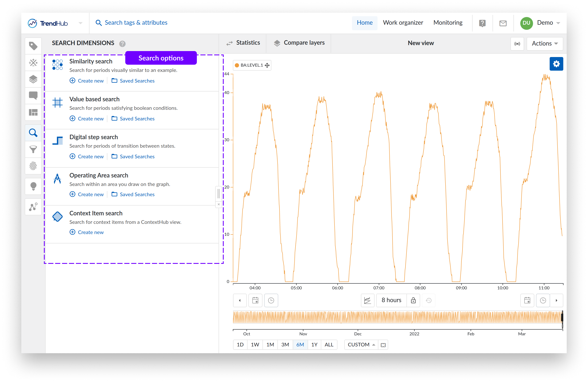Expand the CUSTOM time range dropdown
Image resolution: width=588 pixels, height=383 pixels.
point(361,344)
